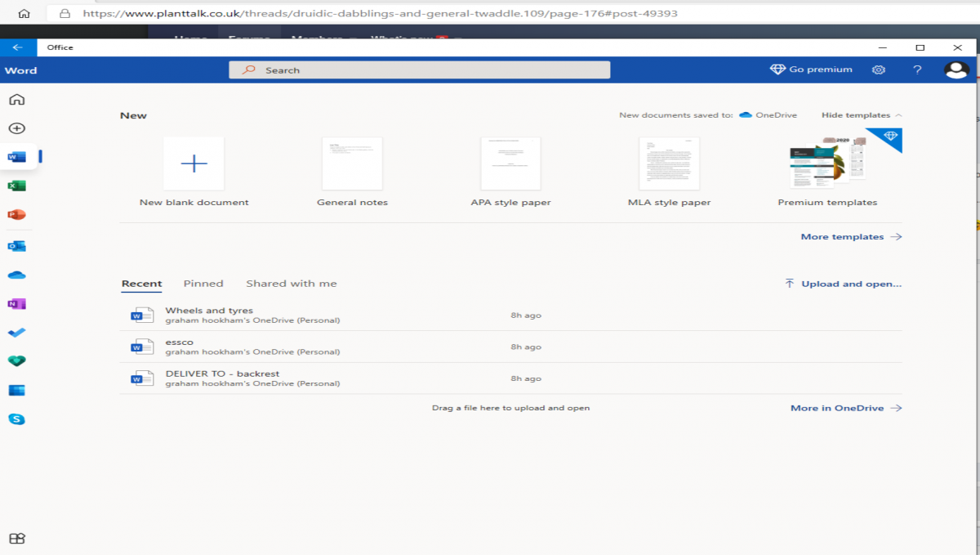Image resolution: width=980 pixels, height=555 pixels.
Task: Click the Office back arrow button
Action: click(17, 47)
